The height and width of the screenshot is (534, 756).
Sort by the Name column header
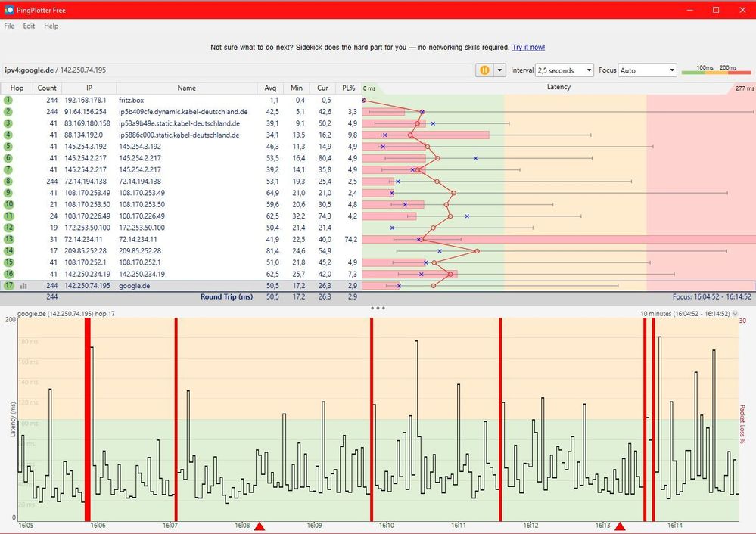coord(187,88)
